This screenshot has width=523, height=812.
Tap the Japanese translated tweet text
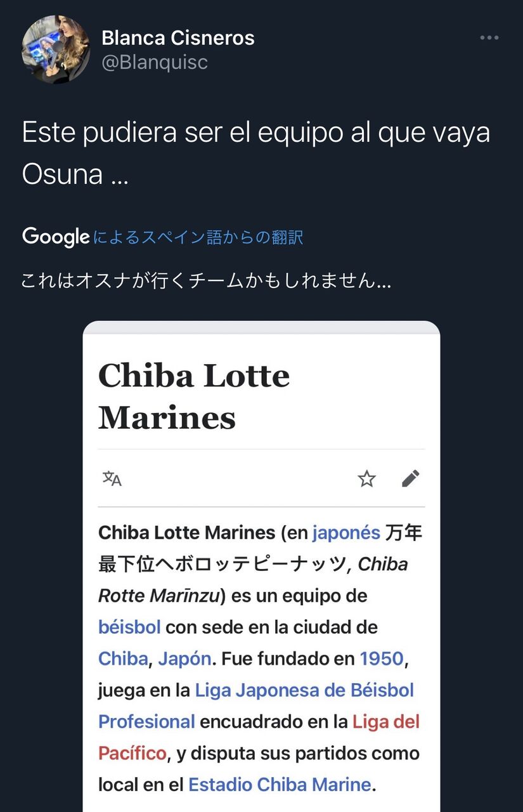click(x=206, y=281)
